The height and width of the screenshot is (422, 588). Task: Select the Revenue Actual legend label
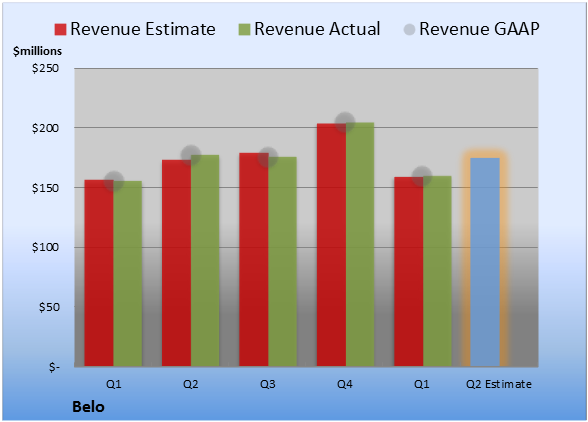pos(317,29)
